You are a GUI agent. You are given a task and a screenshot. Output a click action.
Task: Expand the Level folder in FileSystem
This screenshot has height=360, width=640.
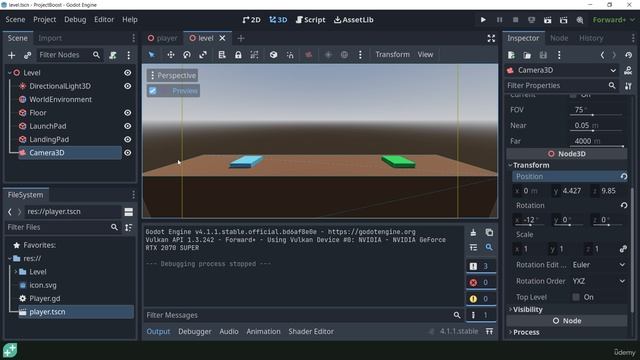click(16, 272)
